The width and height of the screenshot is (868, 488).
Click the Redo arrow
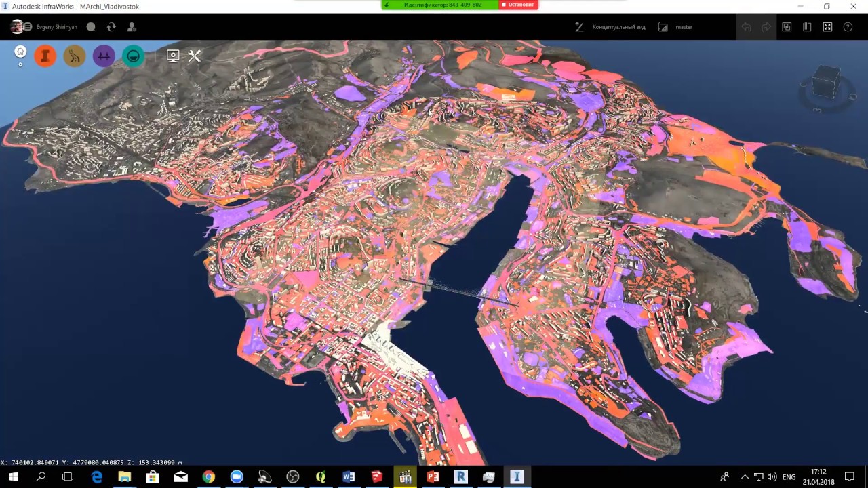tap(766, 27)
